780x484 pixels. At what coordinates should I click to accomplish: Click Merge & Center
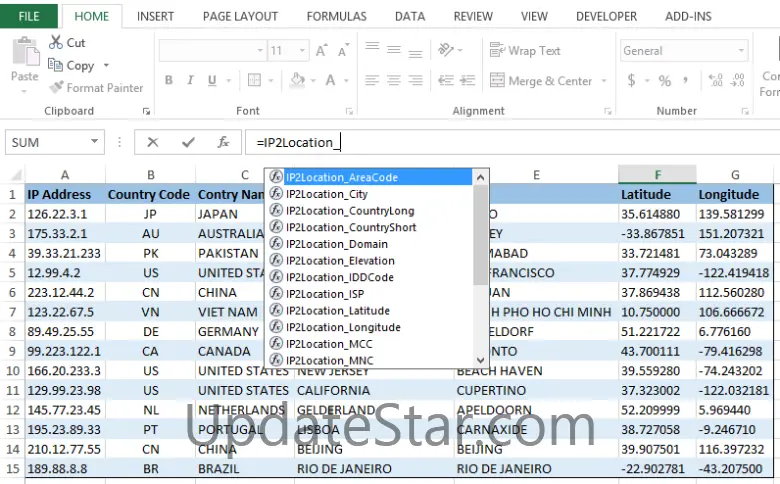click(541, 80)
